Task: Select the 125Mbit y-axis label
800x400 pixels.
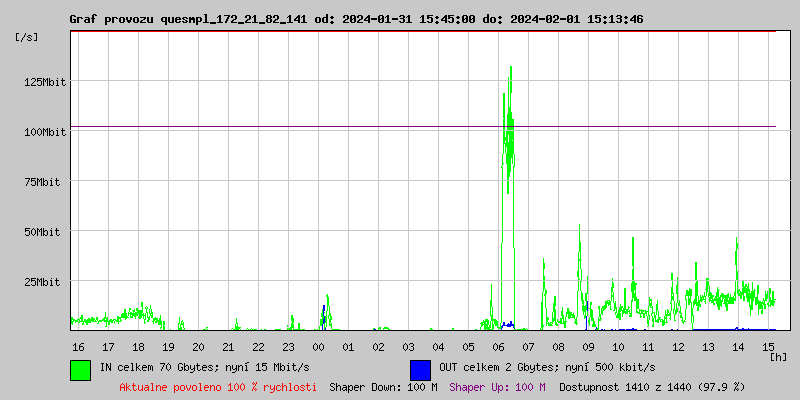Action: point(45,81)
